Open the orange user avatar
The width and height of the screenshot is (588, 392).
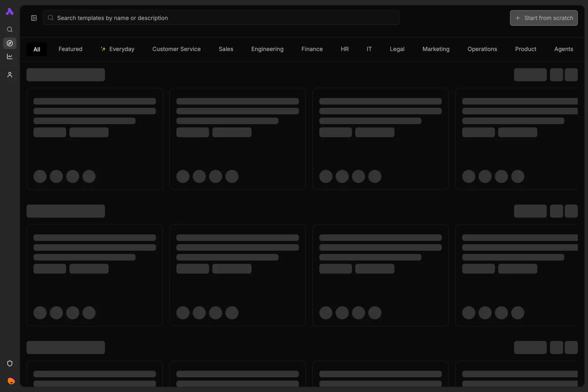point(11,381)
